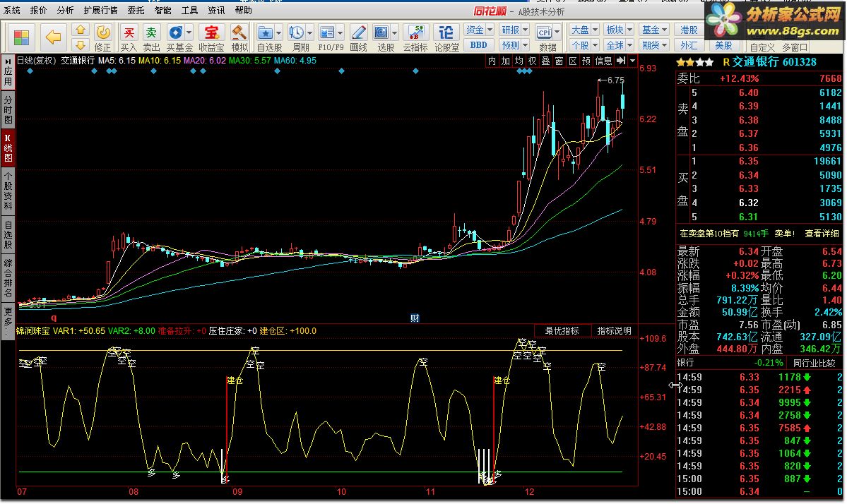Click the 同行业比较 button
This screenshot has width=847, height=504.
click(x=815, y=363)
